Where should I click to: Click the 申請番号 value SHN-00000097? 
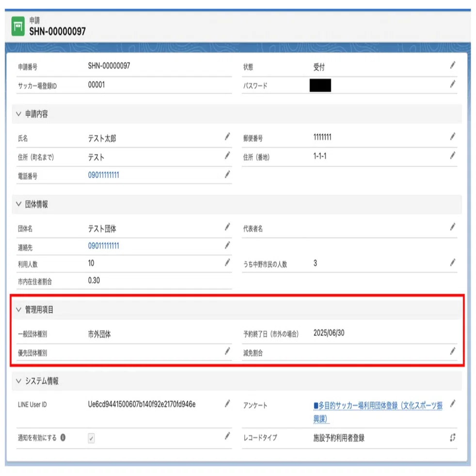(109, 65)
